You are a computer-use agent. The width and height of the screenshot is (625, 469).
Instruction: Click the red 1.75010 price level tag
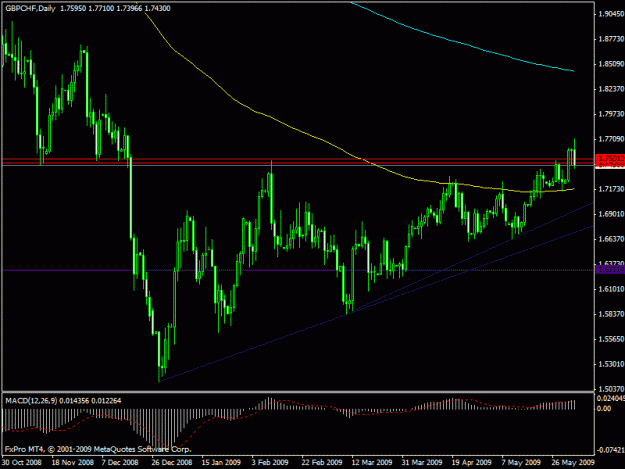[610, 159]
